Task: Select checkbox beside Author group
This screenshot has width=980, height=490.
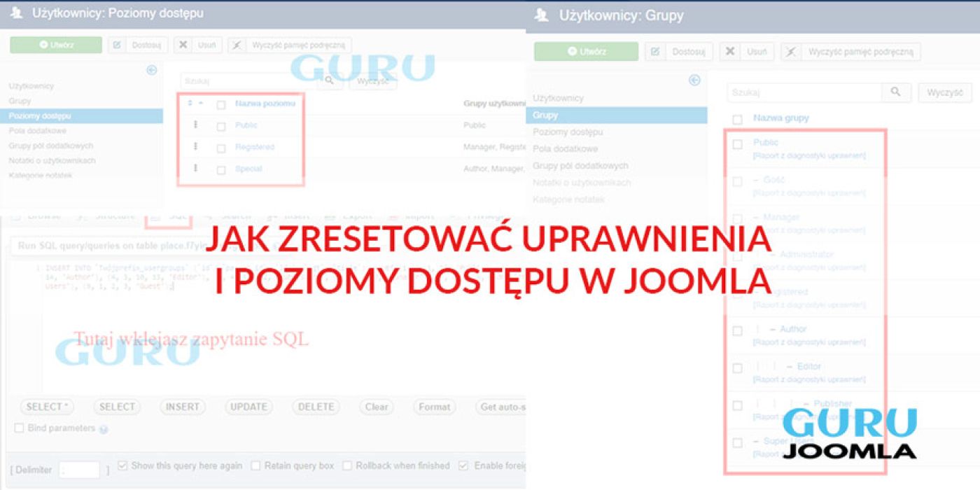Action: (x=737, y=330)
